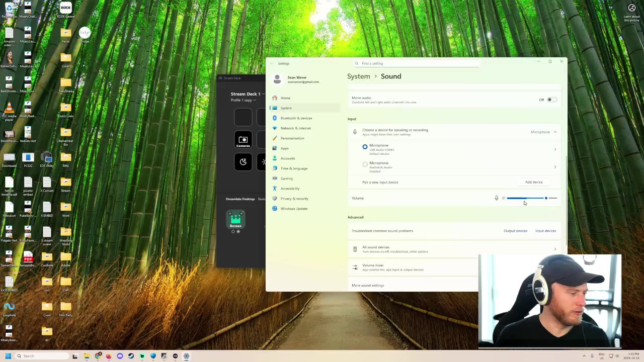Open Personalisation in Settings sidebar
Screen dimensions: 644x362
pos(305,138)
